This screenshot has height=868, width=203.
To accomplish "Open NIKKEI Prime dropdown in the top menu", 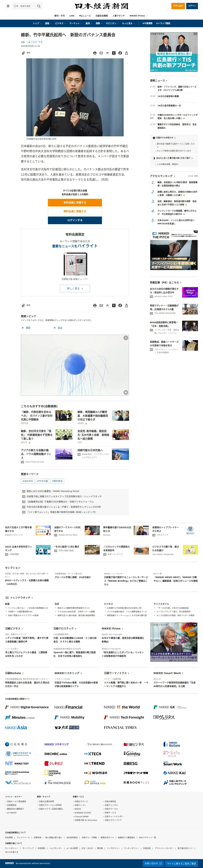I will tap(138, 16).
